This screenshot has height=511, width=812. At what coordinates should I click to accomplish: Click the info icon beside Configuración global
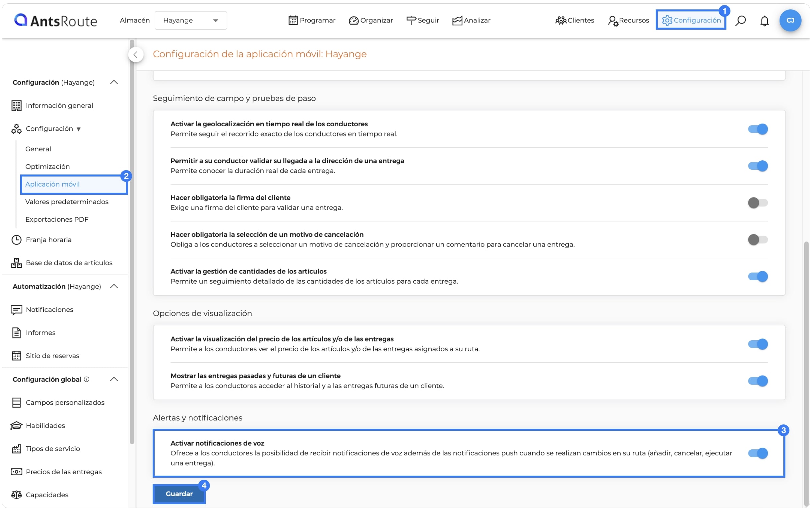pyautogui.click(x=87, y=379)
